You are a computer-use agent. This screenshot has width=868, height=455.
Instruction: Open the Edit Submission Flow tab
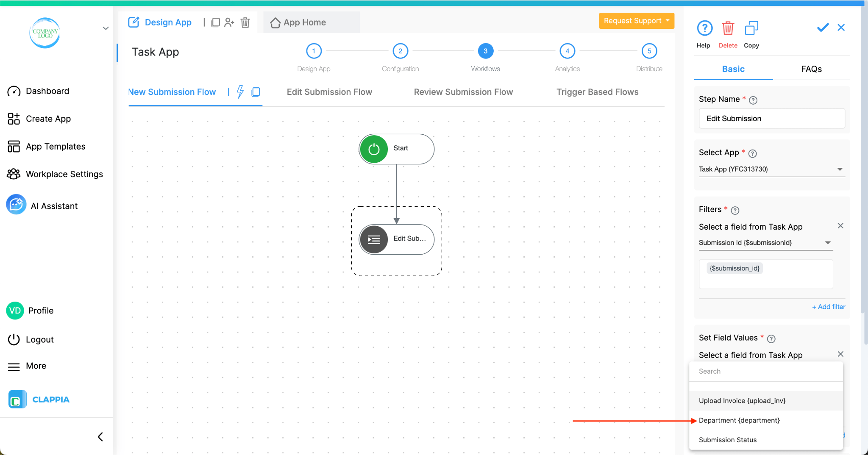(329, 92)
